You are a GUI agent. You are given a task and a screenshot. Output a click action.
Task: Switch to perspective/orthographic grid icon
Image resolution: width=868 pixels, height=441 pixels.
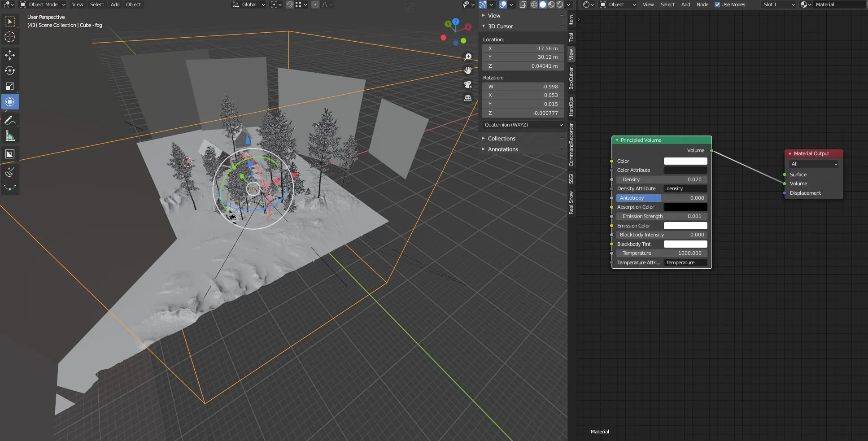coord(468,98)
